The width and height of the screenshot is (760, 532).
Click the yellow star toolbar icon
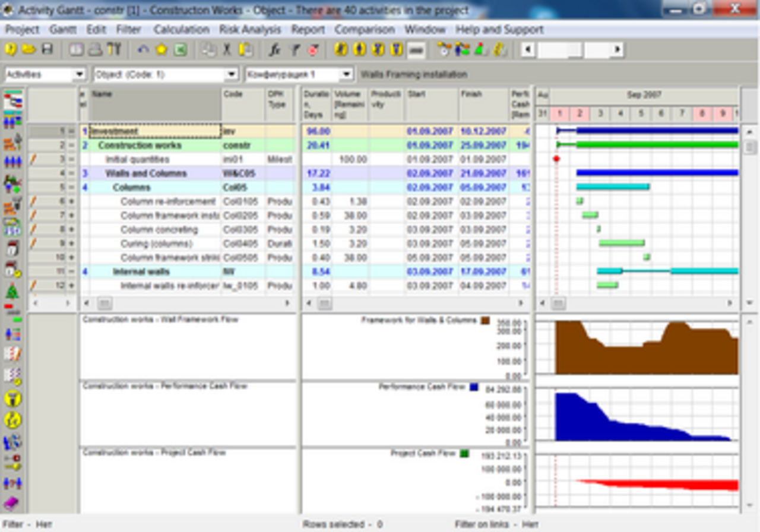161,50
